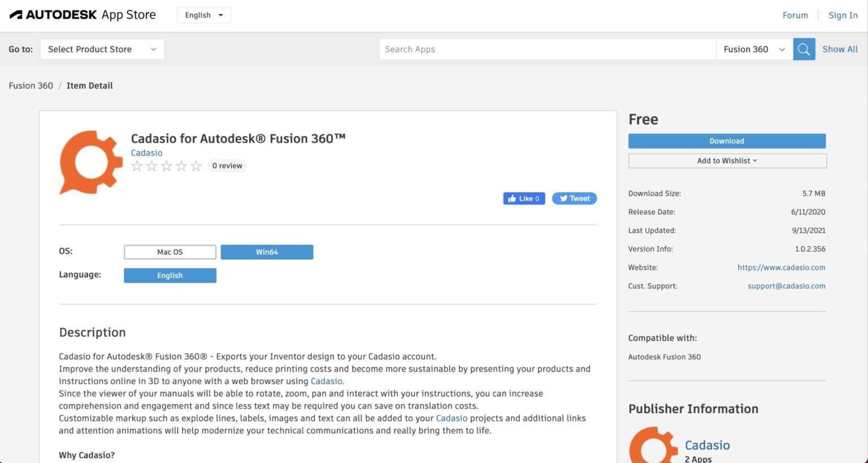Select Win64 as the operating system
The image size is (868, 463).
coord(267,252)
